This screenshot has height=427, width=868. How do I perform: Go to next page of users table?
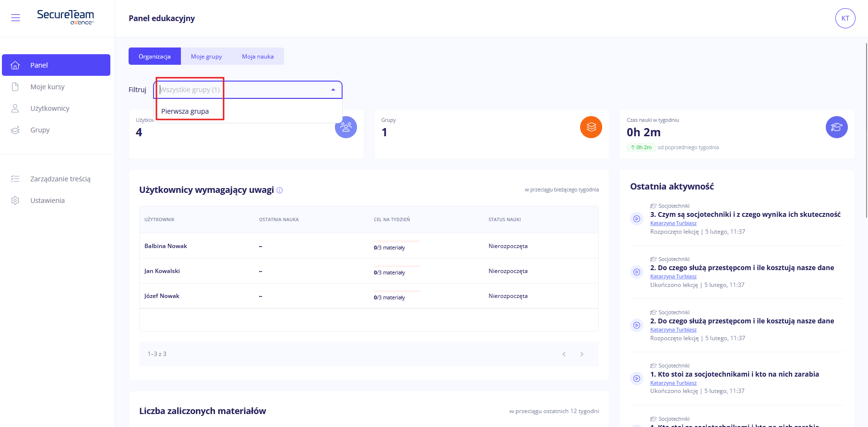click(582, 354)
